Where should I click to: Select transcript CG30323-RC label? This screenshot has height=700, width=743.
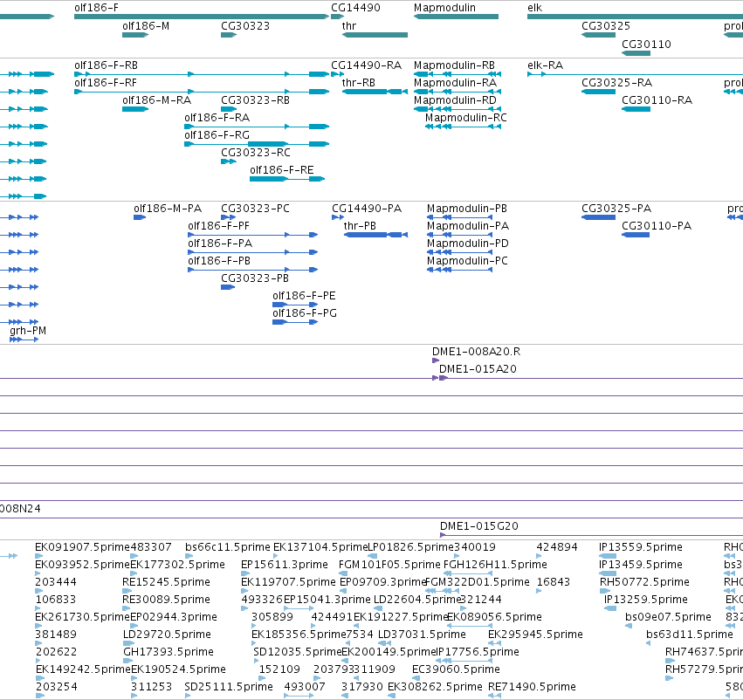(x=256, y=153)
